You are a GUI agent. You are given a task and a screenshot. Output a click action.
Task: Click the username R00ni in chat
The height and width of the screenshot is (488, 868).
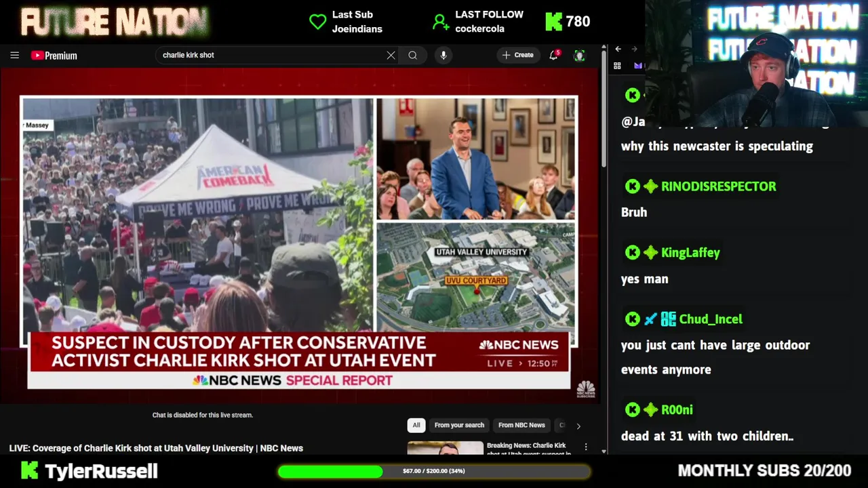point(677,410)
